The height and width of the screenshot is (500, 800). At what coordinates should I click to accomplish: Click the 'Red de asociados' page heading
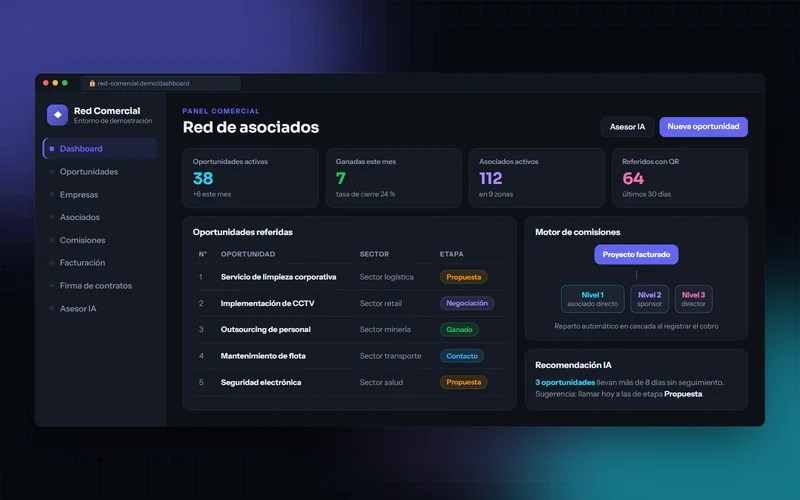(251, 127)
